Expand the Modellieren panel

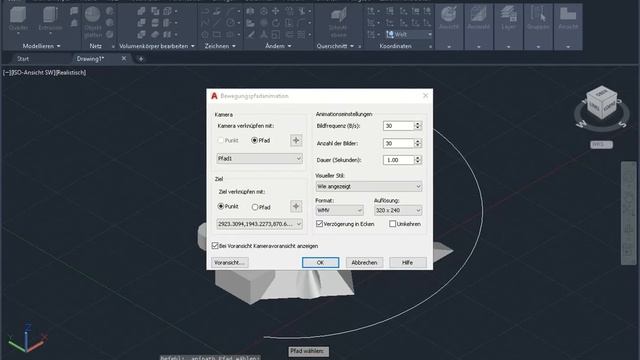coord(41,46)
